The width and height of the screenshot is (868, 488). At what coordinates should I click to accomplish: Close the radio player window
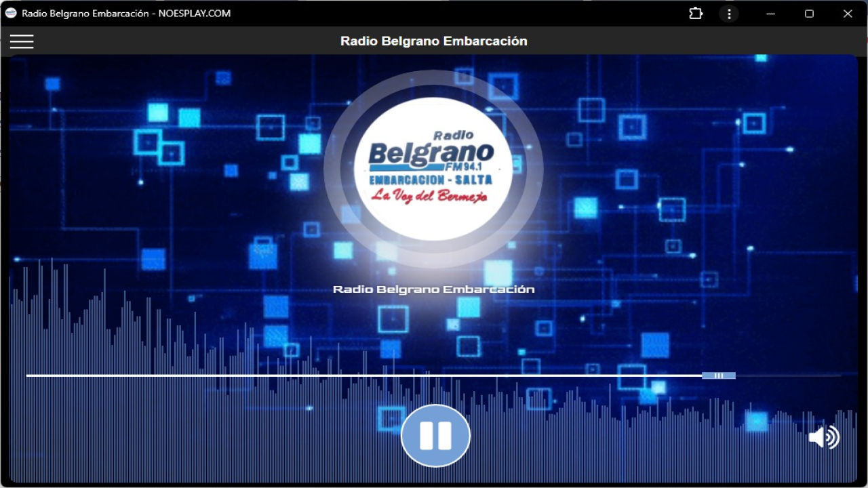pyautogui.click(x=848, y=14)
